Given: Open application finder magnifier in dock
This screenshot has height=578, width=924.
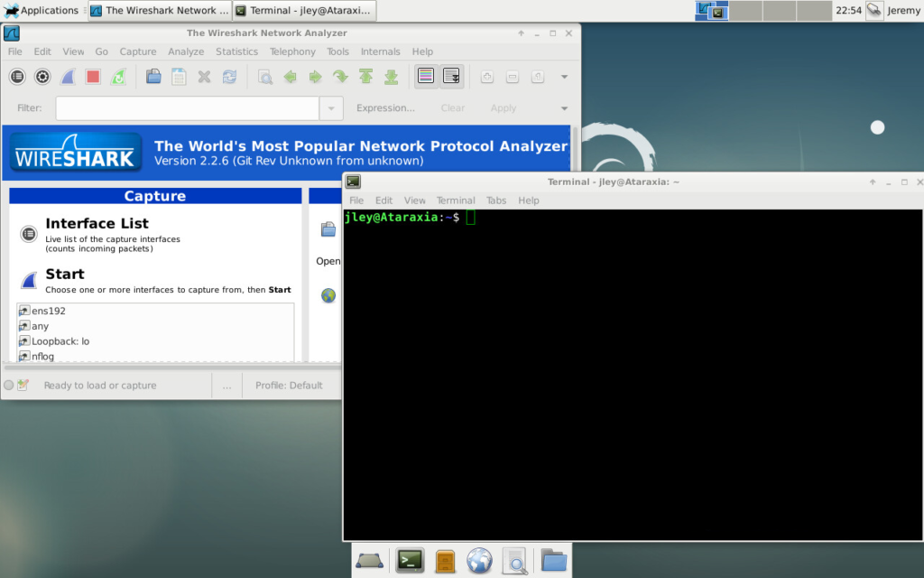Looking at the screenshot, I should 514,561.
